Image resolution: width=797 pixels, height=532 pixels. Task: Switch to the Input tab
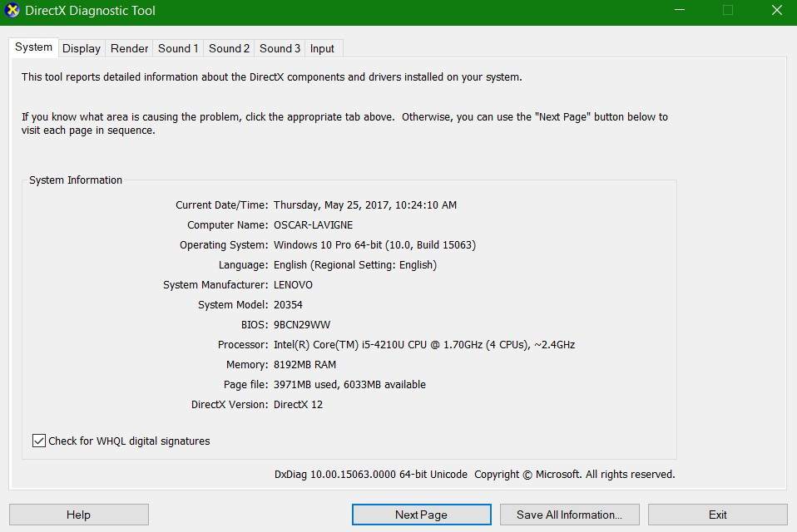322,48
